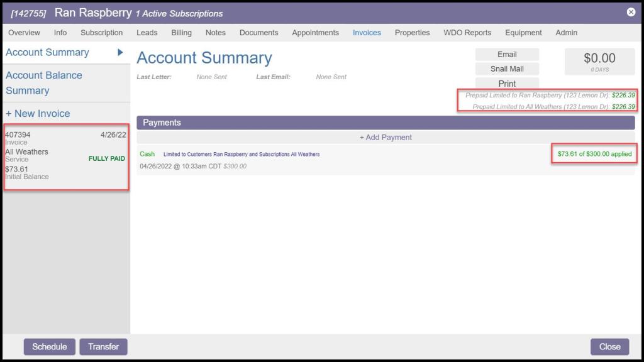Close the customer dialog with X icon
This screenshot has height=362, width=644.
(631, 12)
